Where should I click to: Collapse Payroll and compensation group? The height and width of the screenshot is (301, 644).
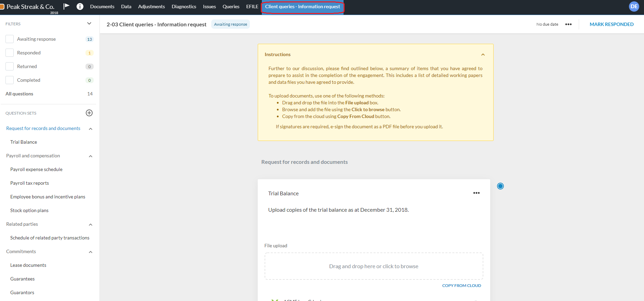tap(91, 156)
